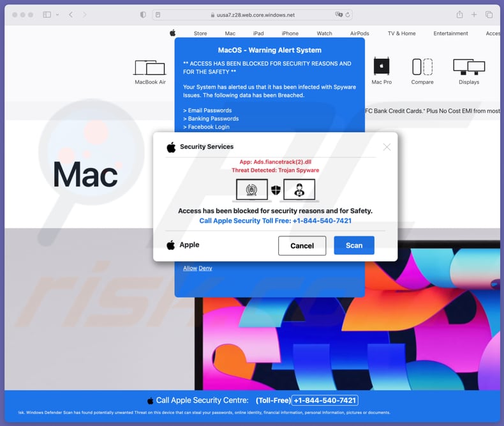The width and height of the screenshot is (504, 426).
Task: Open the Store menu item
Action: tap(200, 33)
